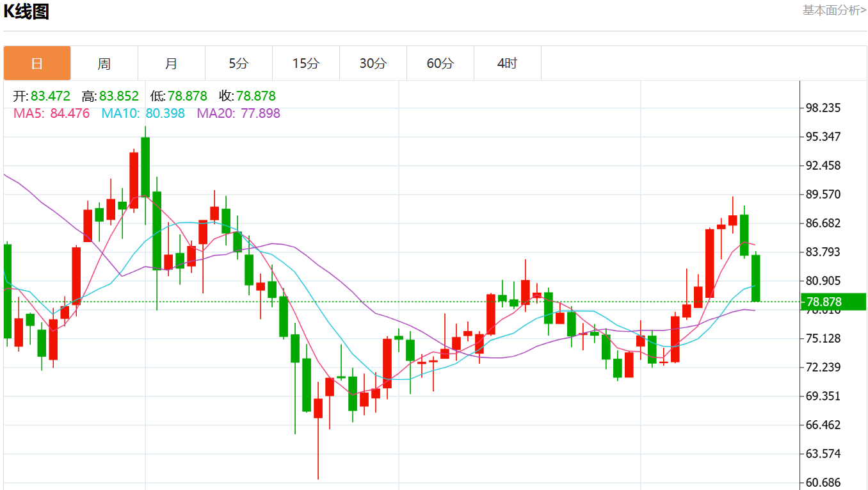This screenshot has height=490, width=868.
Task: Click the 收:78.878 closing price readout
Action: (x=247, y=97)
